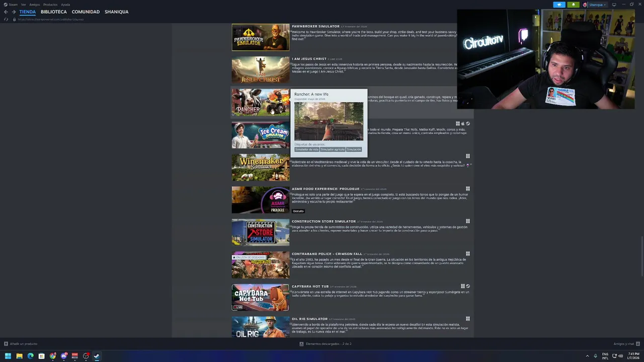Click the I AM JESUS CHRIST title
The width and height of the screenshot is (644, 362).
point(309,59)
